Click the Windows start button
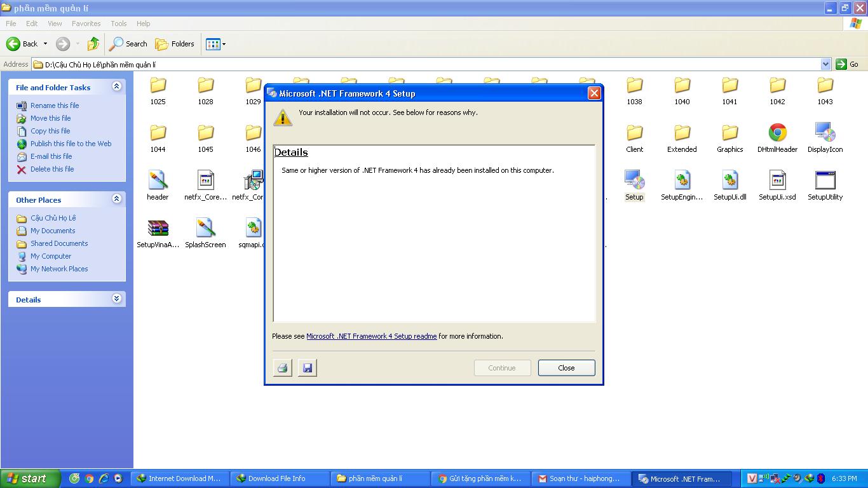868x488 pixels. point(30,478)
